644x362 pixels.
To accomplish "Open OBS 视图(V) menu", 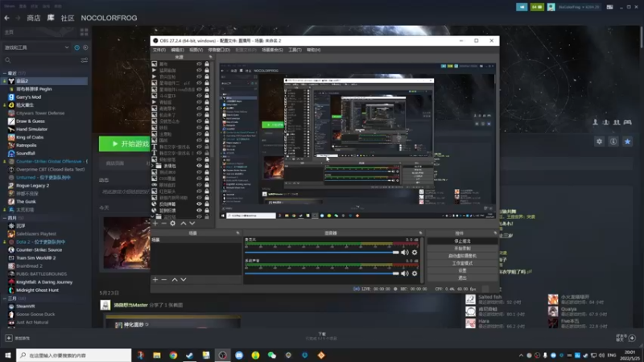I will 196,50.
